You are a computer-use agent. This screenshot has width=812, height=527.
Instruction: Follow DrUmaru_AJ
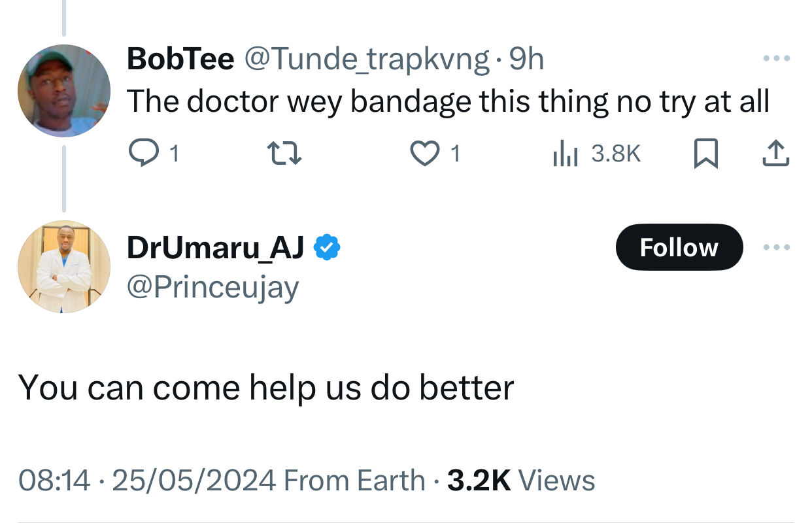pos(679,247)
